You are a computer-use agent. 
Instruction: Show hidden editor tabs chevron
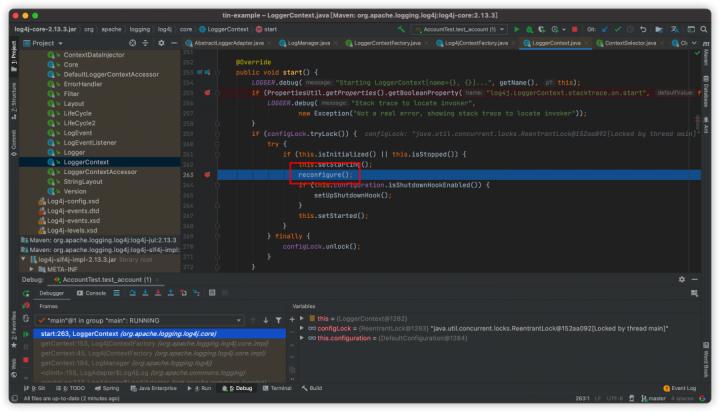694,43
